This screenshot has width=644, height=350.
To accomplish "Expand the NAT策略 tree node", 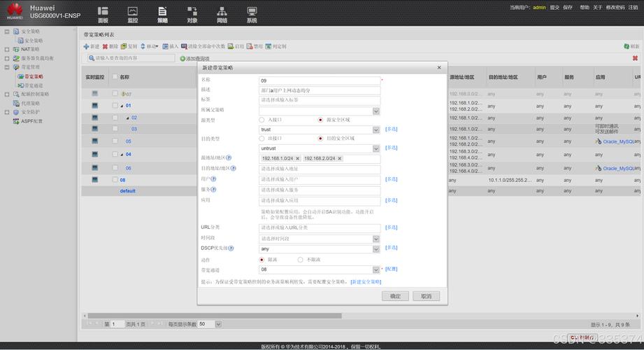I will [6, 50].
